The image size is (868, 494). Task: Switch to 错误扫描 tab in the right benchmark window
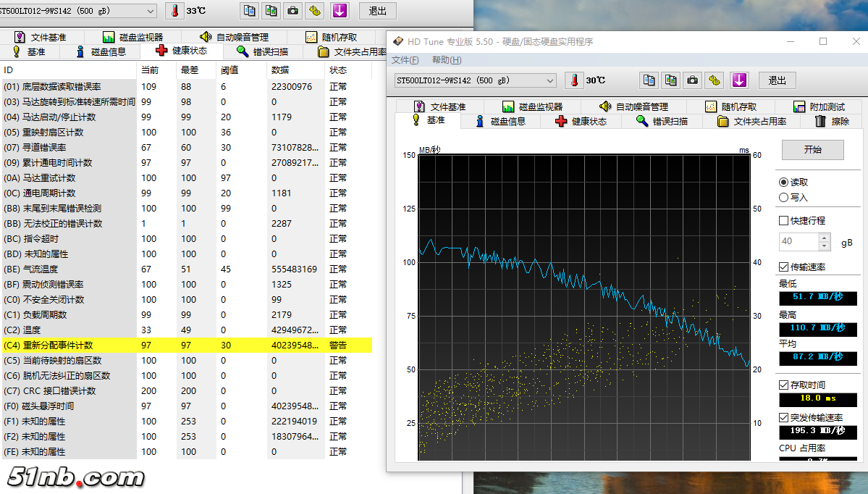[x=662, y=121]
